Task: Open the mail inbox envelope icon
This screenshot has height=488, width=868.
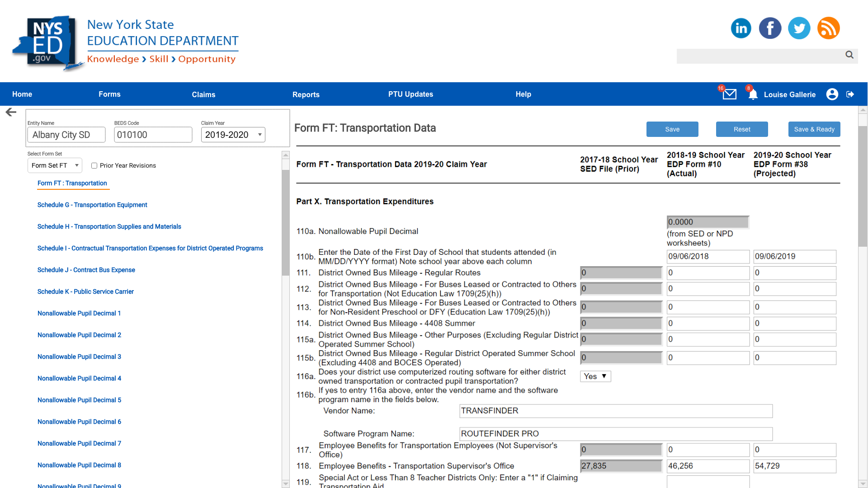Action: point(729,94)
